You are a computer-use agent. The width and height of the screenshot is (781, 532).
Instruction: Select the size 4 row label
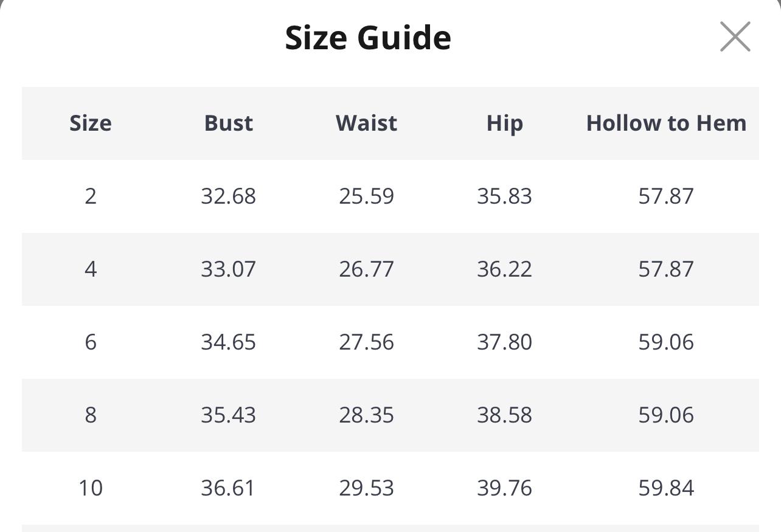click(x=91, y=269)
